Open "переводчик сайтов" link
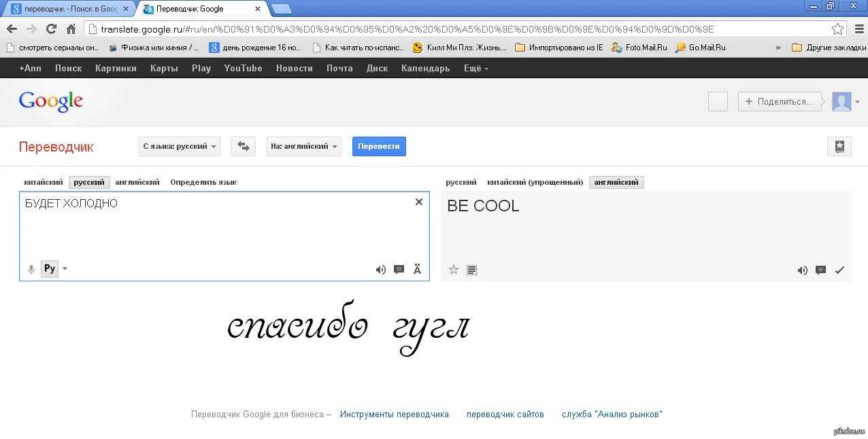The height and width of the screenshot is (439, 868). pos(505,414)
